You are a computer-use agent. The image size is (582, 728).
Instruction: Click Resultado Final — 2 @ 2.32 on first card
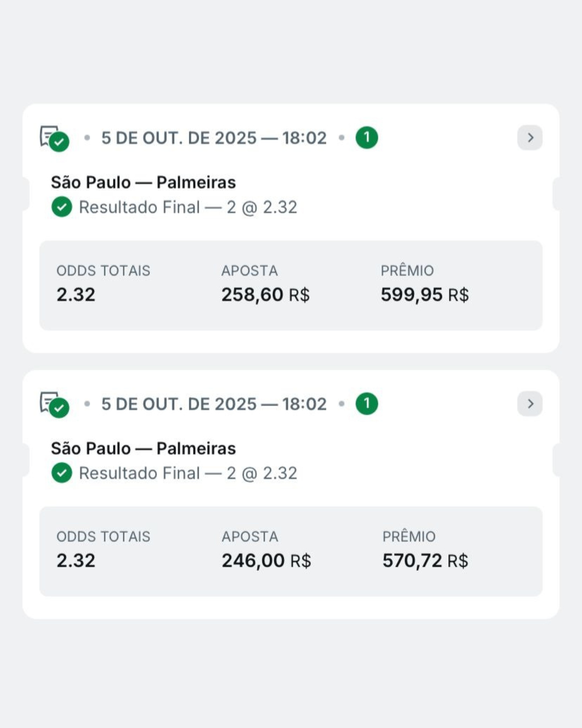(x=188, y=207)
